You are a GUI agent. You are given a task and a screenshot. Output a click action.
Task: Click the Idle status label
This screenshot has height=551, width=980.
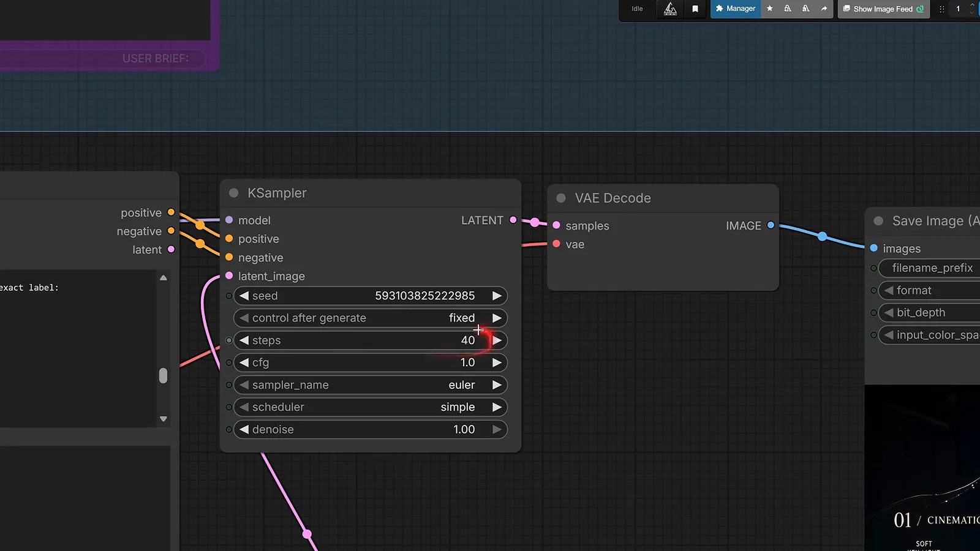coord(637,9)
